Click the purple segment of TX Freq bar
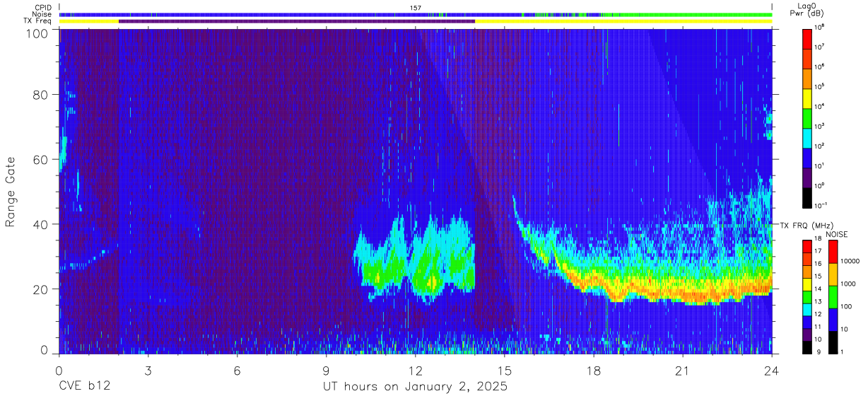This screenshot has height=401, width=868. point(297,21)
